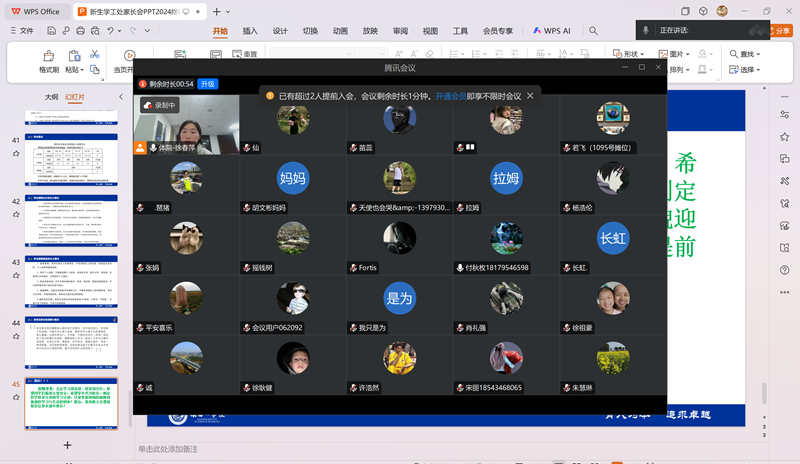Open the 文件 menu
The width and height of the screenshot is (800, 464).
(x=22, y=31)
